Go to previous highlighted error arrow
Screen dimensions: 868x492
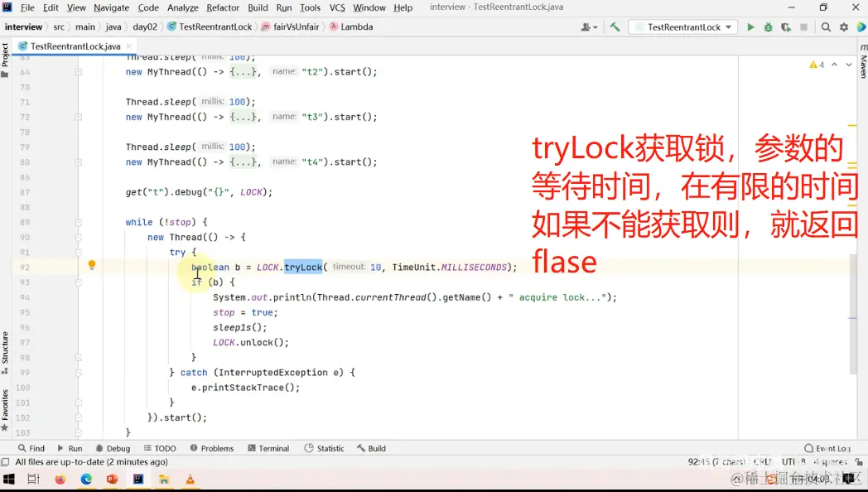[x=835, y=65]
